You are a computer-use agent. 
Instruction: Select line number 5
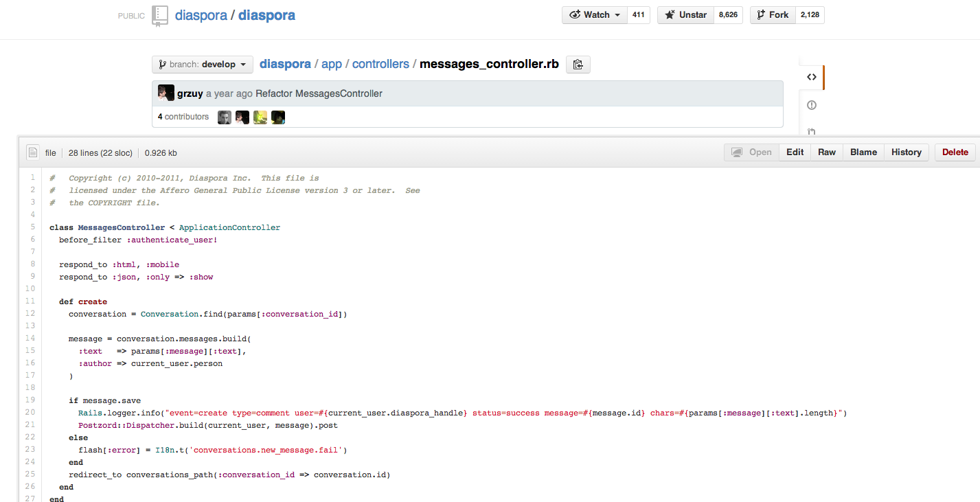click(33, 227)
